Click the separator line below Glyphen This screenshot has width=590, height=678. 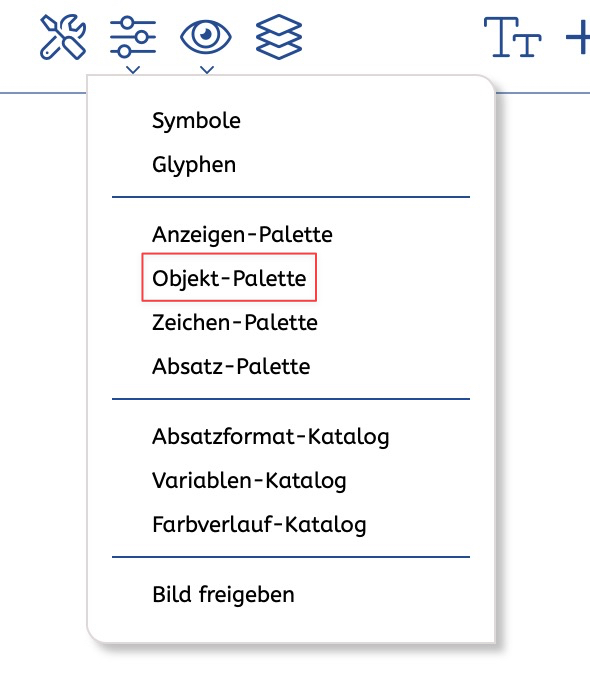(x=291, y=197)
